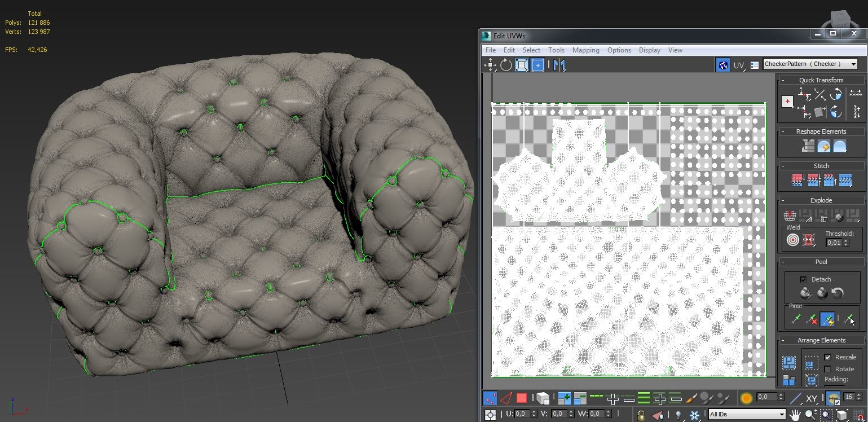Click the XY falloff space button
The height and width of the screenshot is (422, 868).
(812, 398)
